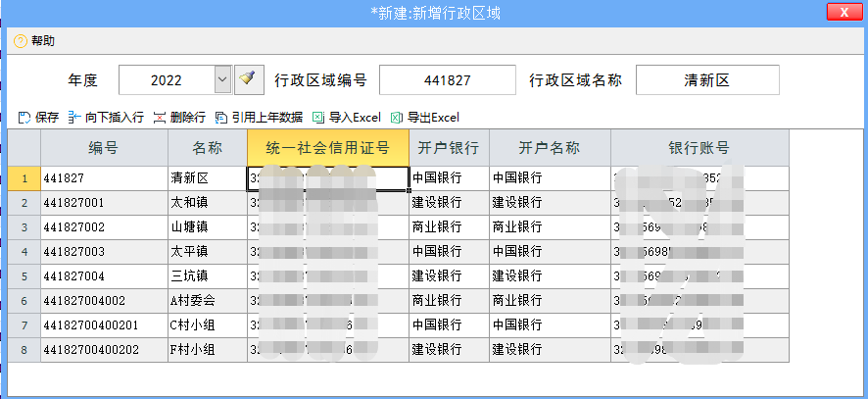
Task: Click the 开户银行 column header
Action: (x=448, y=148)
